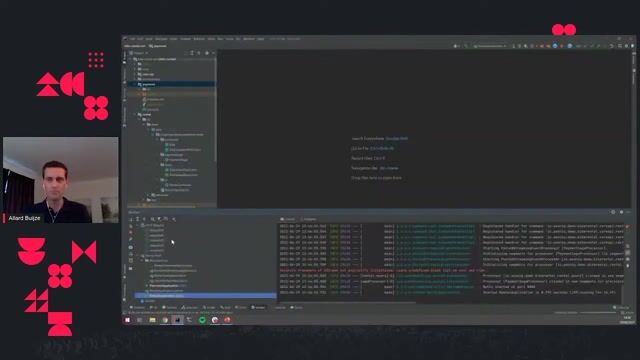Select the highlighted running application in Services tree
640x360 pixels.
[x=205, y=295]
